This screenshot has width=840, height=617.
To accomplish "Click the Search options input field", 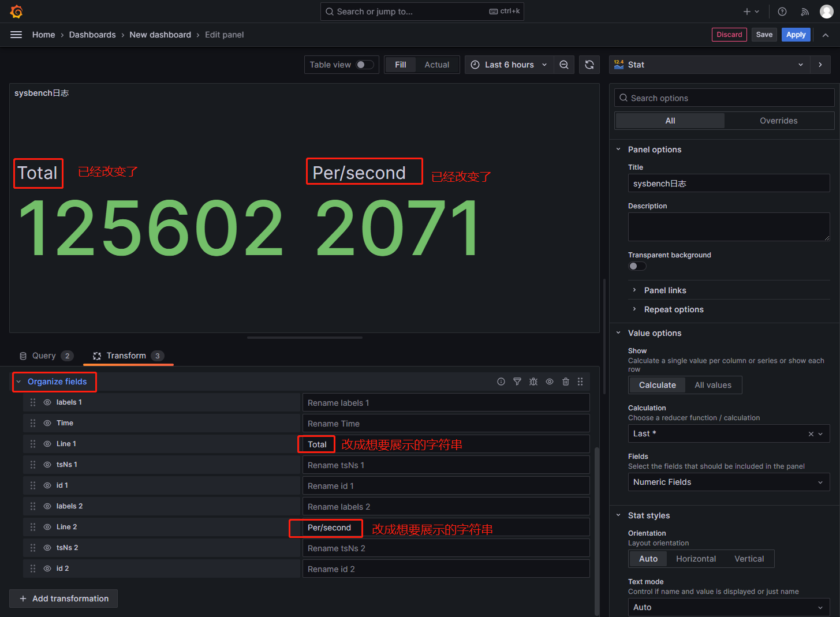I will click(725, 98).
